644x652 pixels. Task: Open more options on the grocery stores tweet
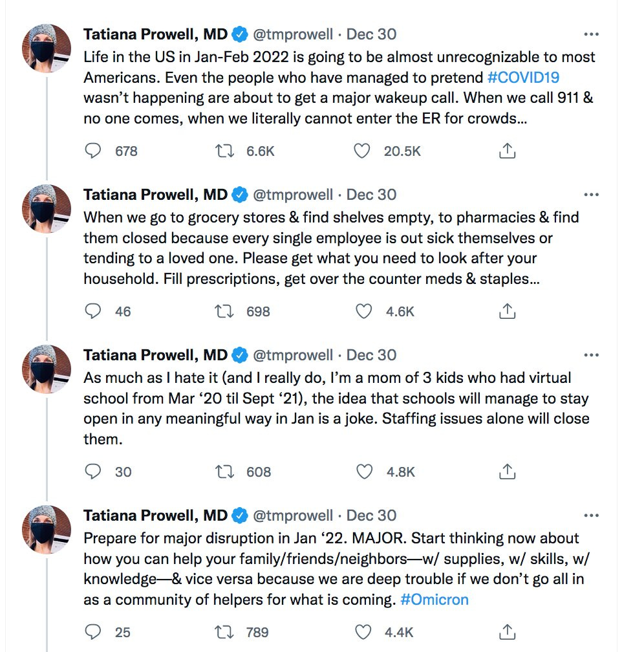[591, 195]
